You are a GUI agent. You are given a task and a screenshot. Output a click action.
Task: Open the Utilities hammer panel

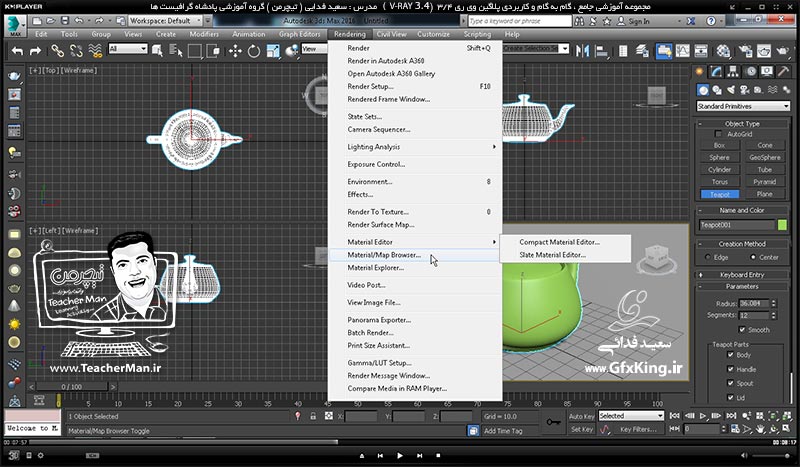coord(783,71)
